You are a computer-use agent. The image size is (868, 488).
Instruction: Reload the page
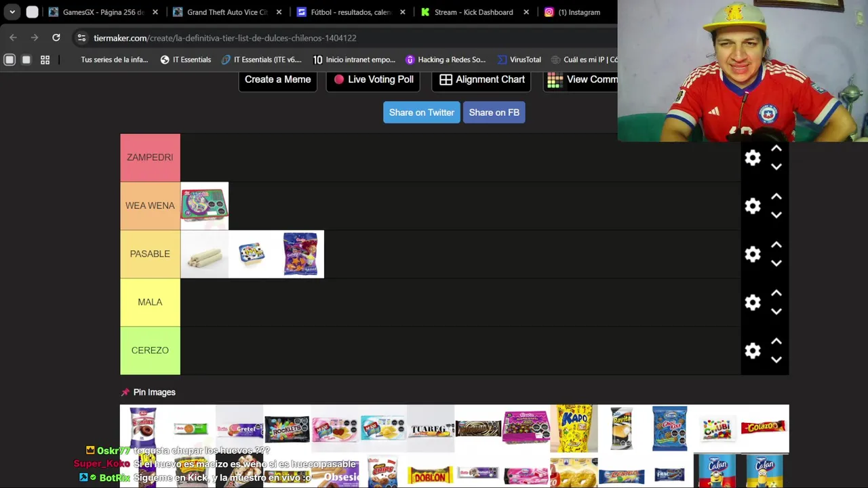tap(56, 38)
